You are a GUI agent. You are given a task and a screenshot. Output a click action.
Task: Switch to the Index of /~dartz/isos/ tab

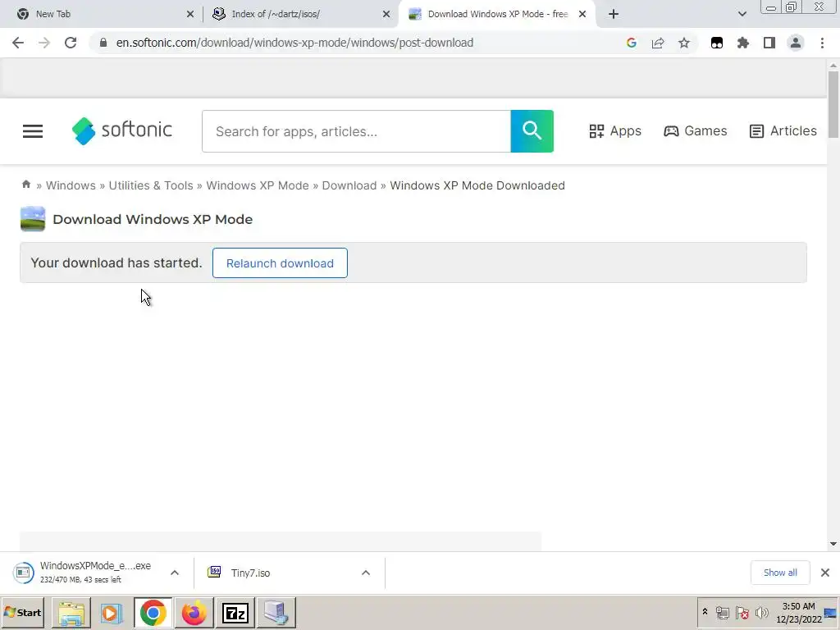[x=300, y=14]
